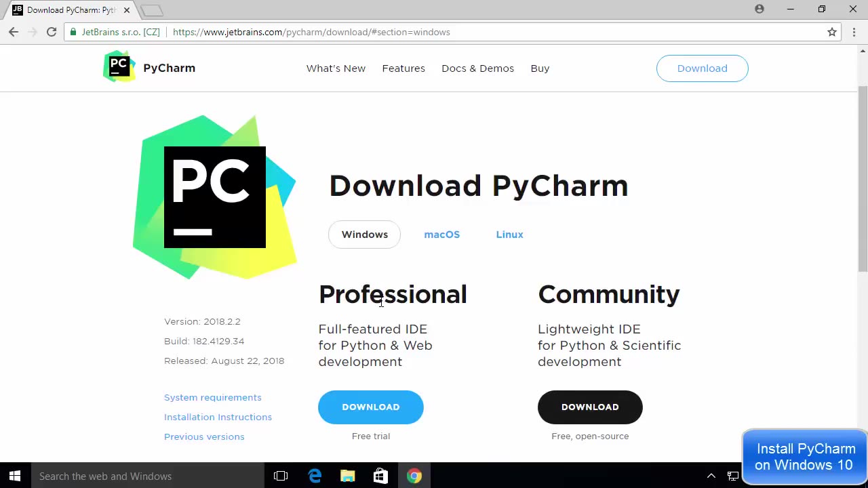Click the Free trial label
The height and width of the screenshot is (488, 868).
click(371, 436)
